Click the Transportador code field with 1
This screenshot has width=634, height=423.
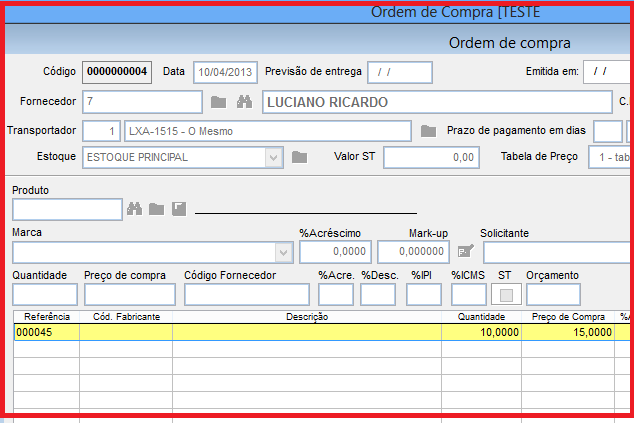(x=101, y=131)
